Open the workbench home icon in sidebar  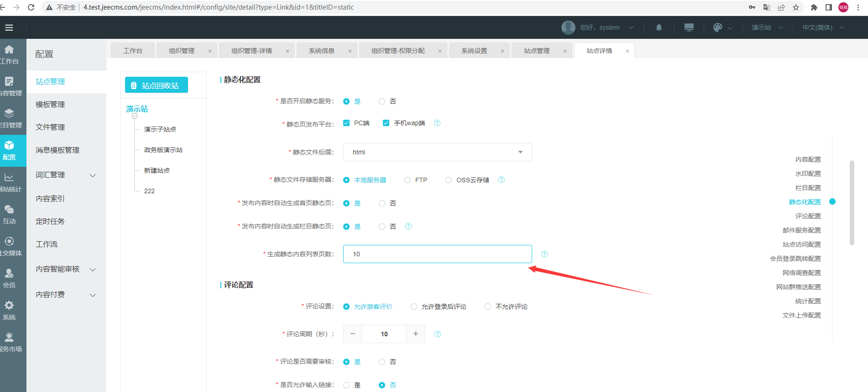[9, 49]
